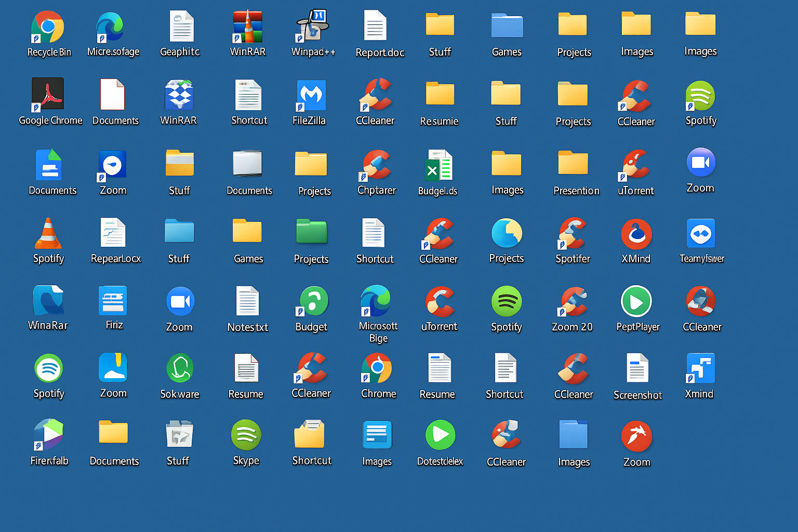Open the WinaRar icon
Image resolution: width=798 pixels, height=532 pixels.
pyautogui.click(x=48, y=300)
